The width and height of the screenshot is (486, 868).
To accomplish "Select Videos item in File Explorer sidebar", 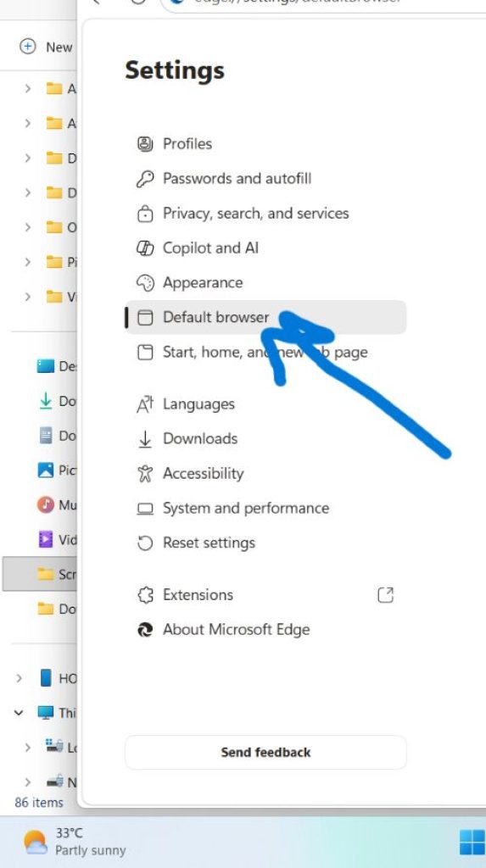I will pyautogui.click(x=55, y=539).
